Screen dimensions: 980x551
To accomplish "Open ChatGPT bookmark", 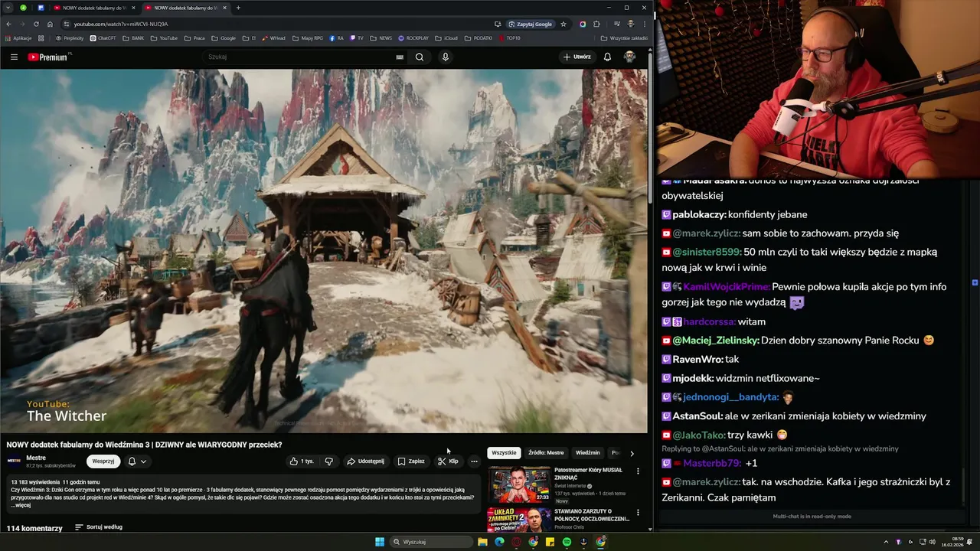I will pos(103,37).
